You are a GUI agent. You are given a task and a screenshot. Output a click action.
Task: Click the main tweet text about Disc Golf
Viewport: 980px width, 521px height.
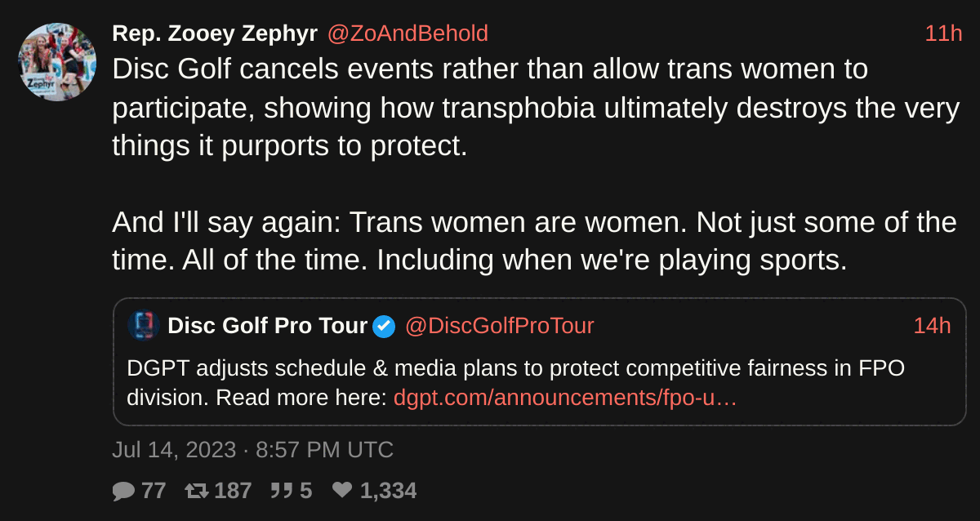[490, 108]
